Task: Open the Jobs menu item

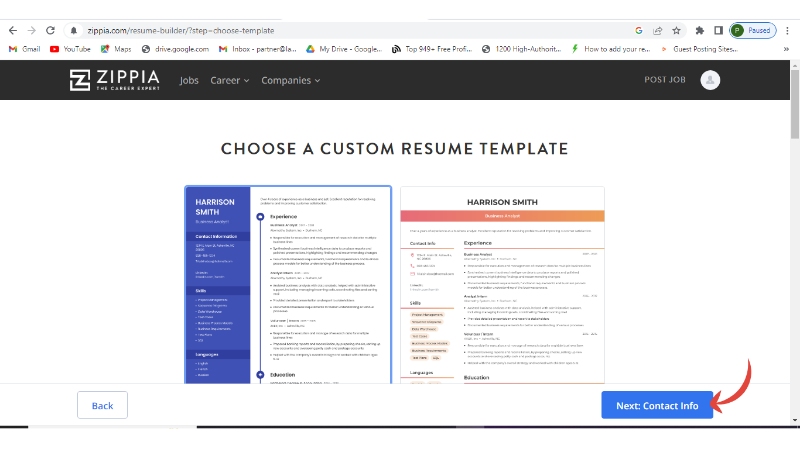Action: pyautogui.click(x=189, y=80)
